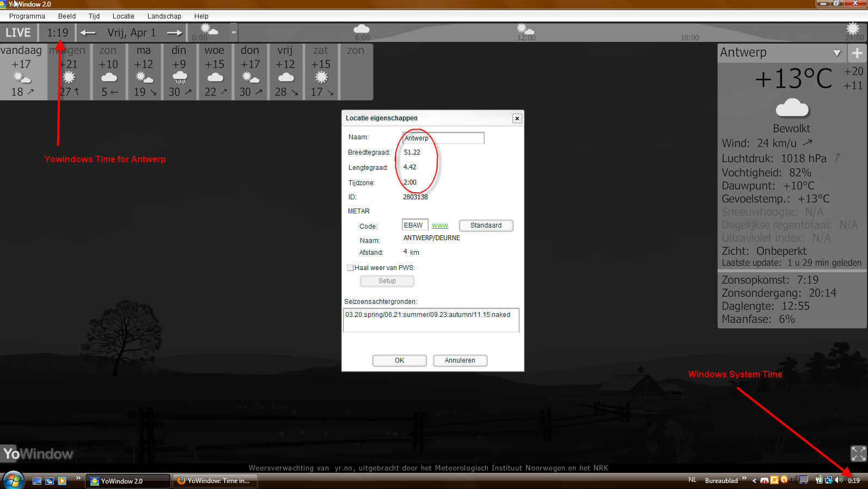
Task: Select the ma forecast day
Action: pyautogui.click(x=144, y=71)
